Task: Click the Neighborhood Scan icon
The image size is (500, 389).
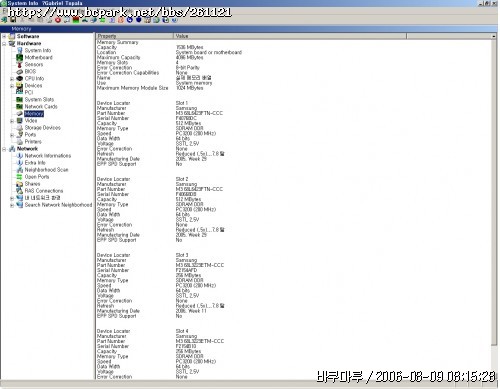Action: pyautogui.click(x=20, y=170)
